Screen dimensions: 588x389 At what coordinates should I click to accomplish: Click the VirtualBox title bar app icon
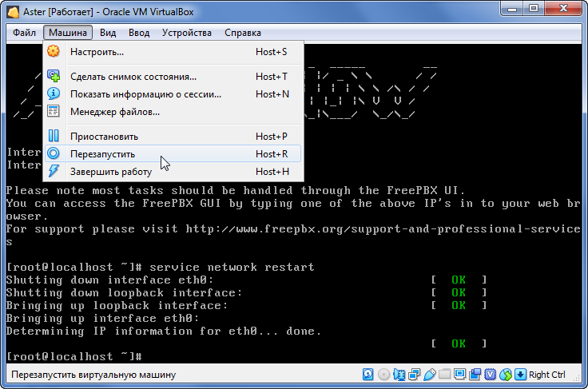(13, 12)
